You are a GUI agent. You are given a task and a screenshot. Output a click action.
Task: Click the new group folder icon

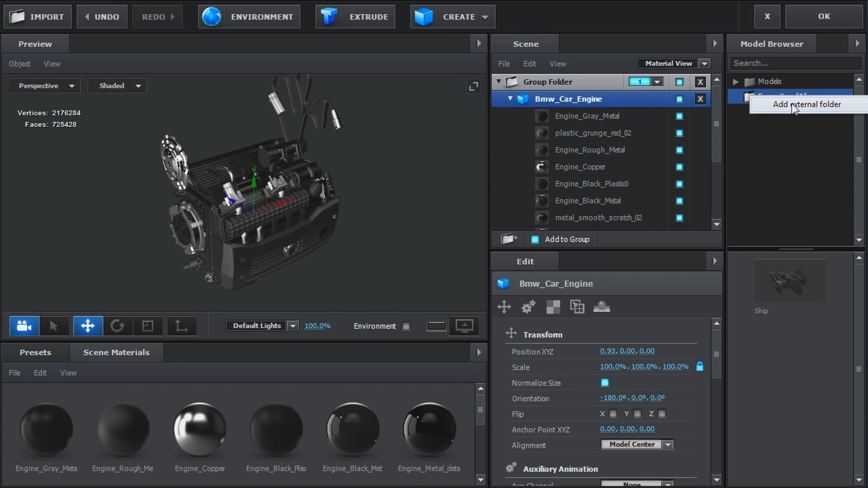click(509, 239)
